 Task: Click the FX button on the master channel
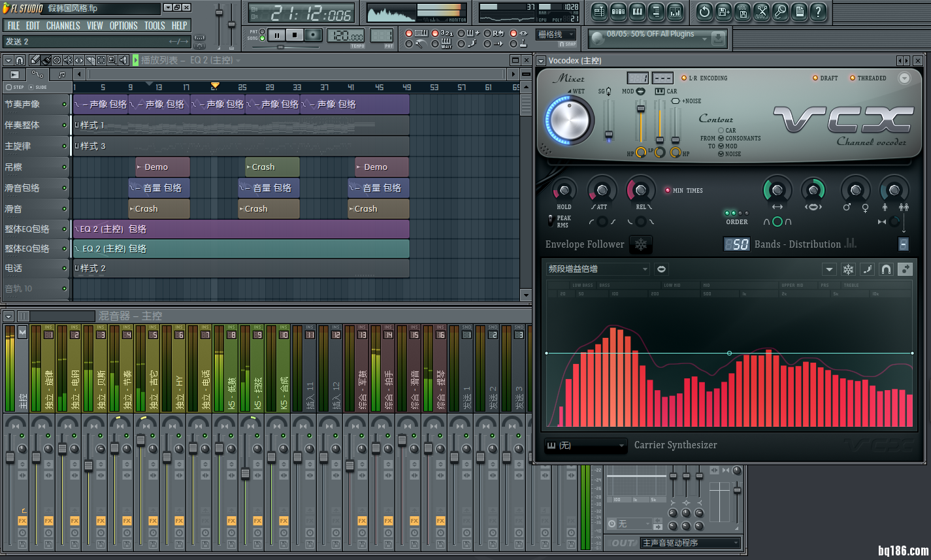tap(22, 521)
